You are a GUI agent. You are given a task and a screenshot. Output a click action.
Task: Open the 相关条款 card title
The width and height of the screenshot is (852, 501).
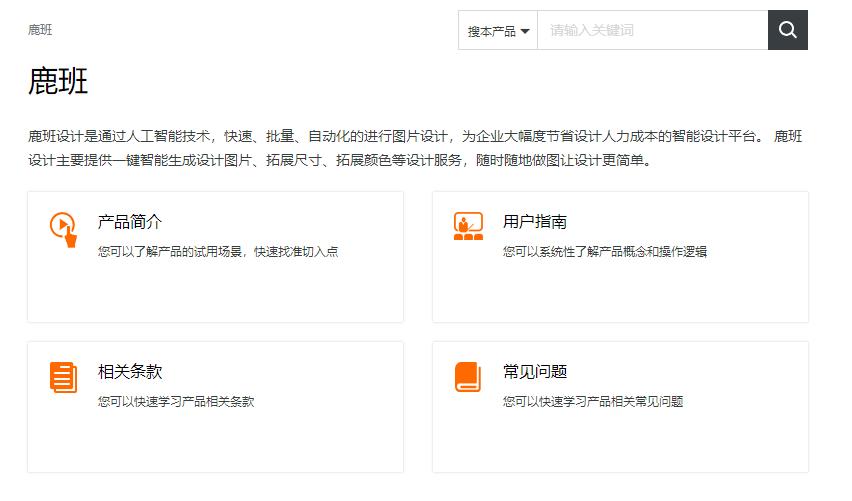point(130,372)
